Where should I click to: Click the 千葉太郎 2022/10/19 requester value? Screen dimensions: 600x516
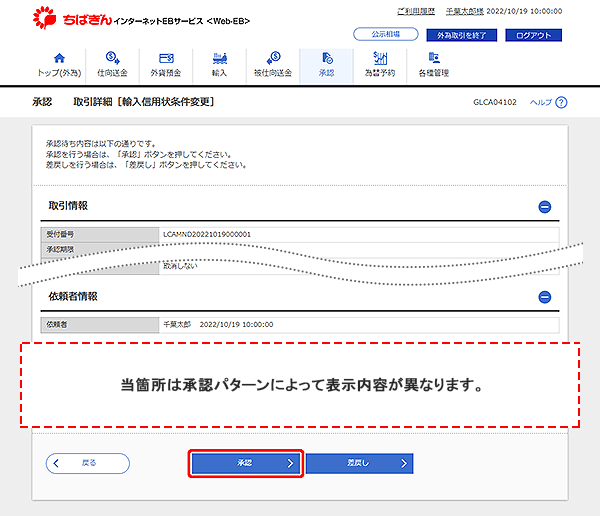pos(218,325)
